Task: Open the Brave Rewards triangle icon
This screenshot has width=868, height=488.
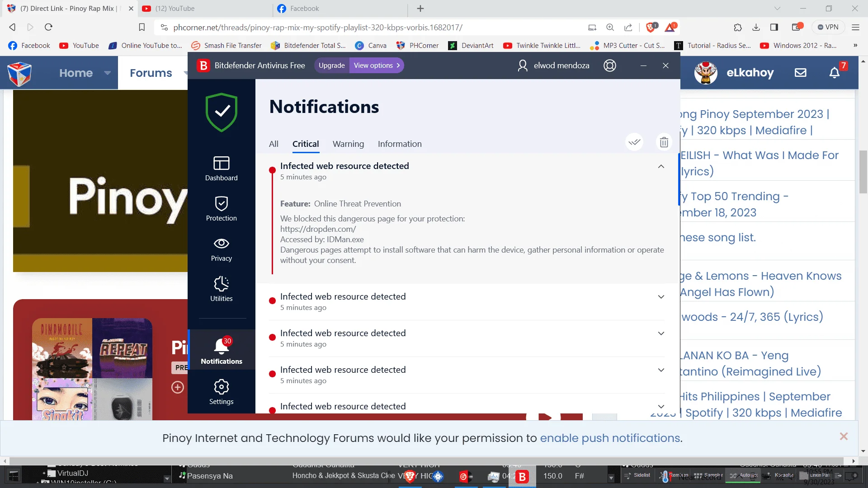Action: click(x=670, y=27)
